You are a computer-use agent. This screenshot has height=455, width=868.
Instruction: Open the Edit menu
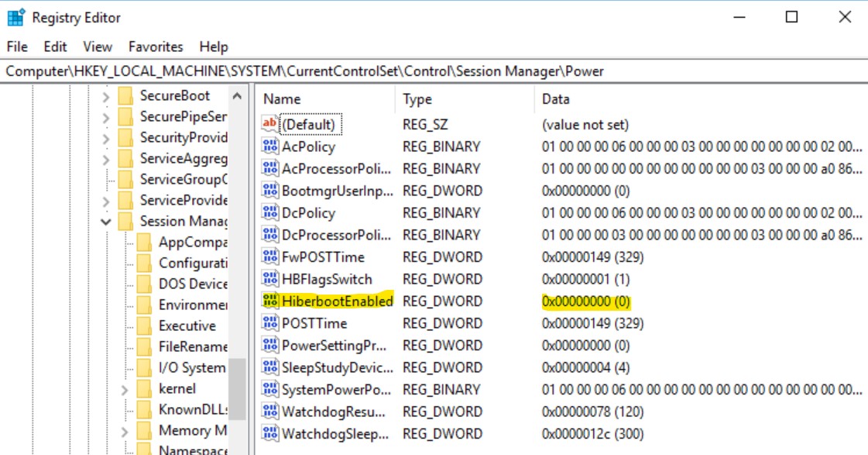tap(55, 47)
